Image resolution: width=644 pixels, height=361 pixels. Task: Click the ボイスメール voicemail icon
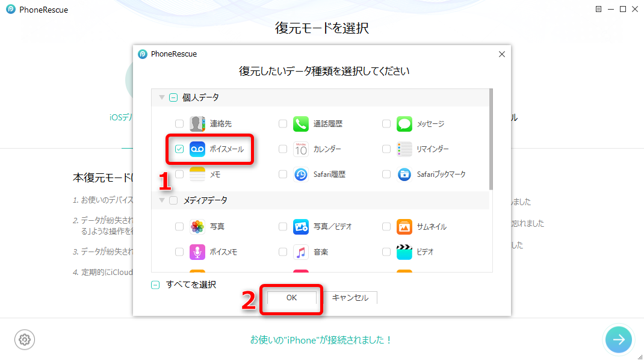pyautogui.click(x=197, y=149)
